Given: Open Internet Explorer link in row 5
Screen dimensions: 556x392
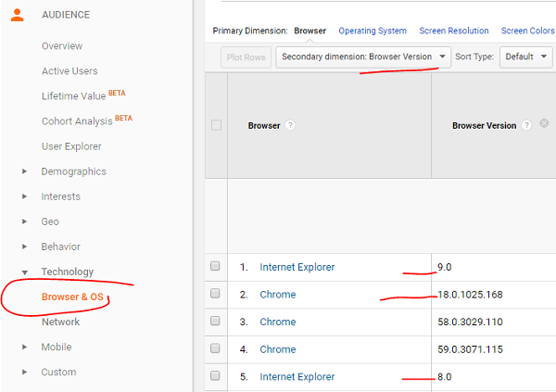Looking at the screenshot, I should [297, 377].
